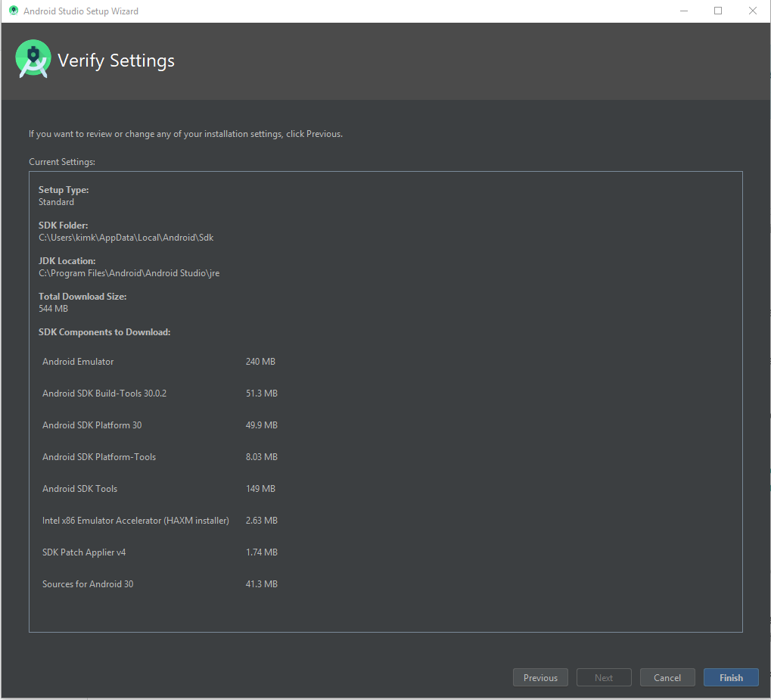The image size is (771, 700).
Task: Click the SDK folder path C:\Users\kimk\AppData\Local\Android\Sdk
Action: [x=126, y=238]
